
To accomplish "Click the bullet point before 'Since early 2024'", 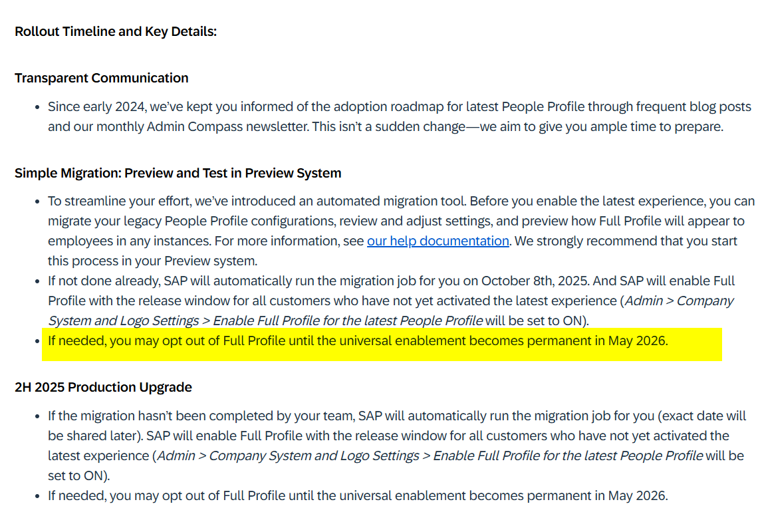I will coord(37,107).
